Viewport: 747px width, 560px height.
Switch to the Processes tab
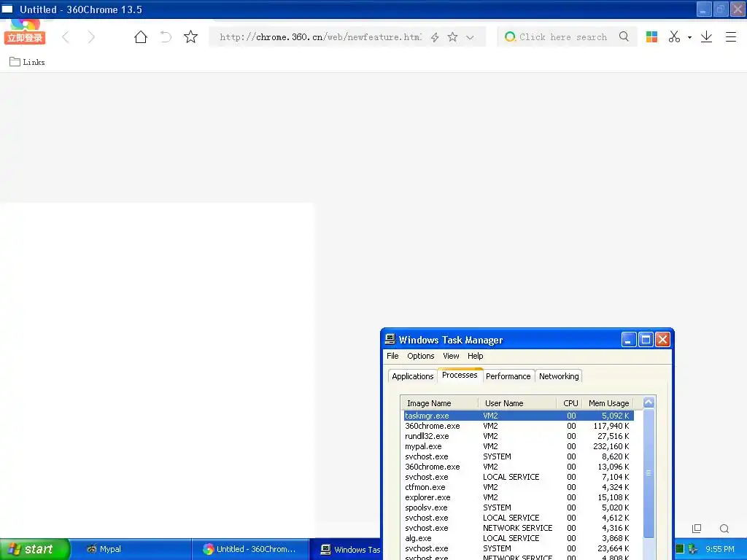pyautogui.click(x=460, y=376)
